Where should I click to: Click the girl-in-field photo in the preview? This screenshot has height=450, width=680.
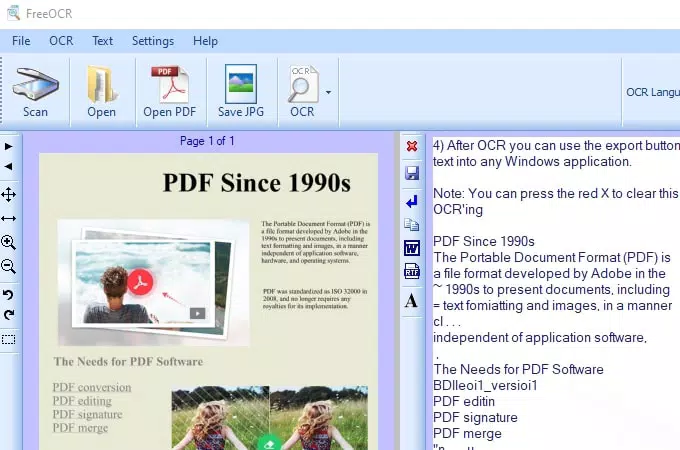pos(270,417)
